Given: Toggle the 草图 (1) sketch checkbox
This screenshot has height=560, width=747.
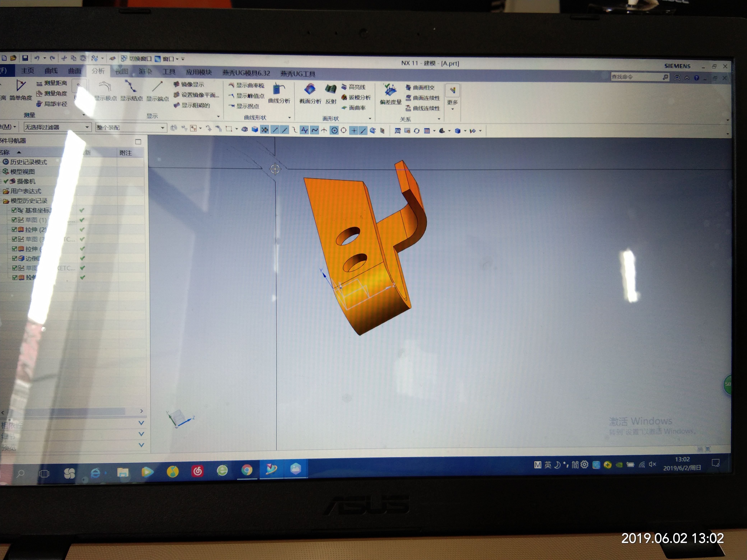Looking at the screenshot, I should click(14, 220).
